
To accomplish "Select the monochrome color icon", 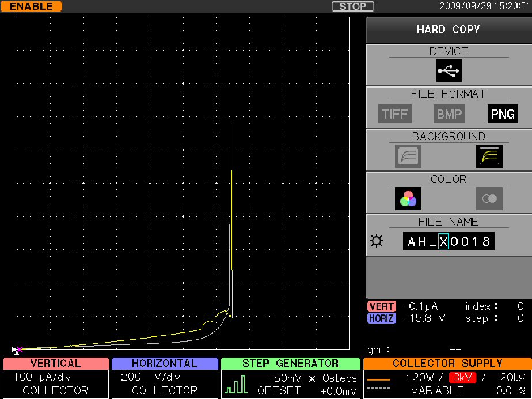I will click(x=489, y=199).
